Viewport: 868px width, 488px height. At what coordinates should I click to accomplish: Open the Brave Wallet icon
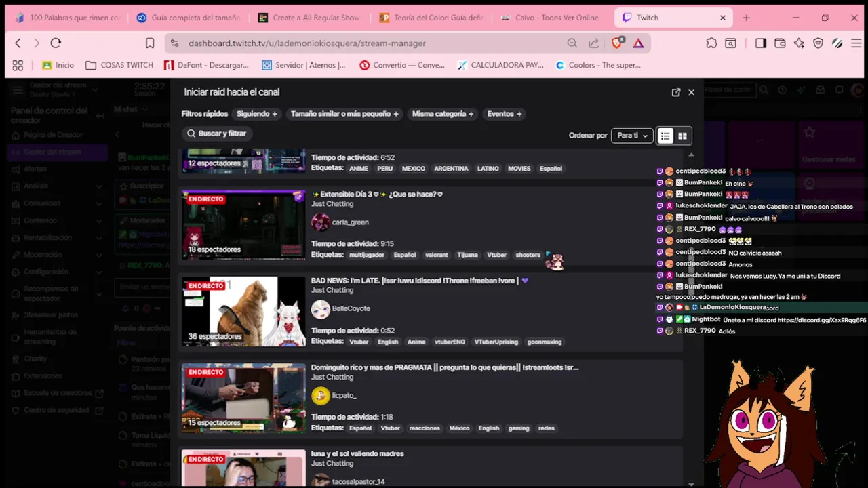780,43
